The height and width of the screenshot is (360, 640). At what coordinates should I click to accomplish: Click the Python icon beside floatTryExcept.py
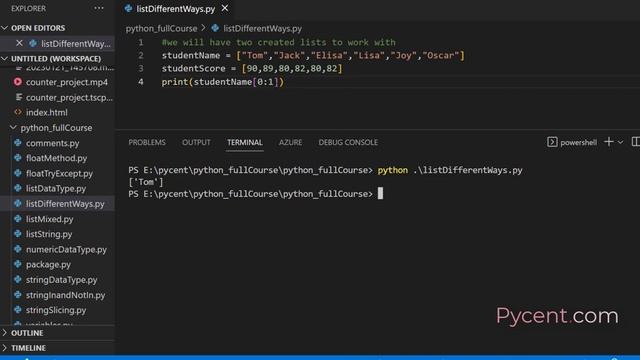click(18, 173)
